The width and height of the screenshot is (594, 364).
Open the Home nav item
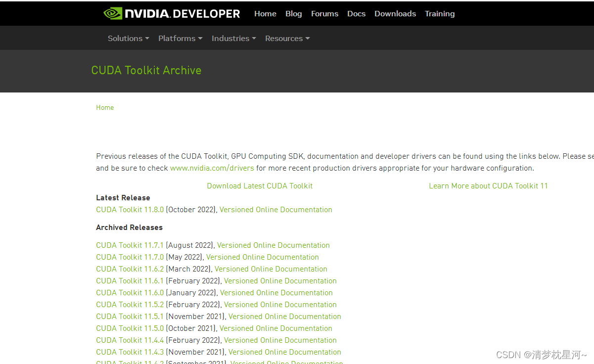click(265, 14)
